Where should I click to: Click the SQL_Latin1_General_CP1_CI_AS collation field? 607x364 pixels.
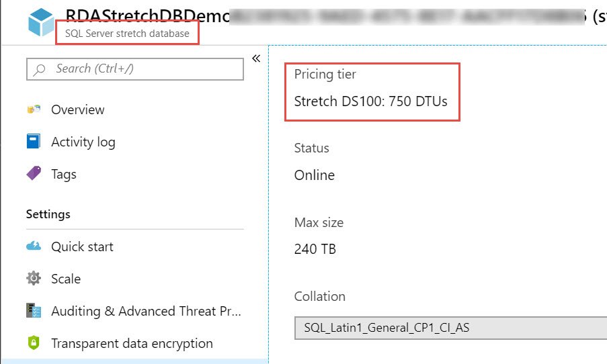[x=450, y=328]
